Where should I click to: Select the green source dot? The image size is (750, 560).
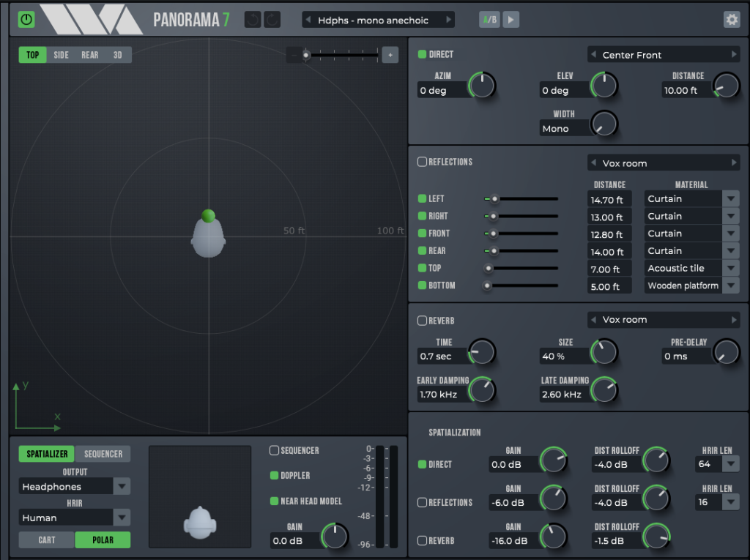(x=208, y=216)
